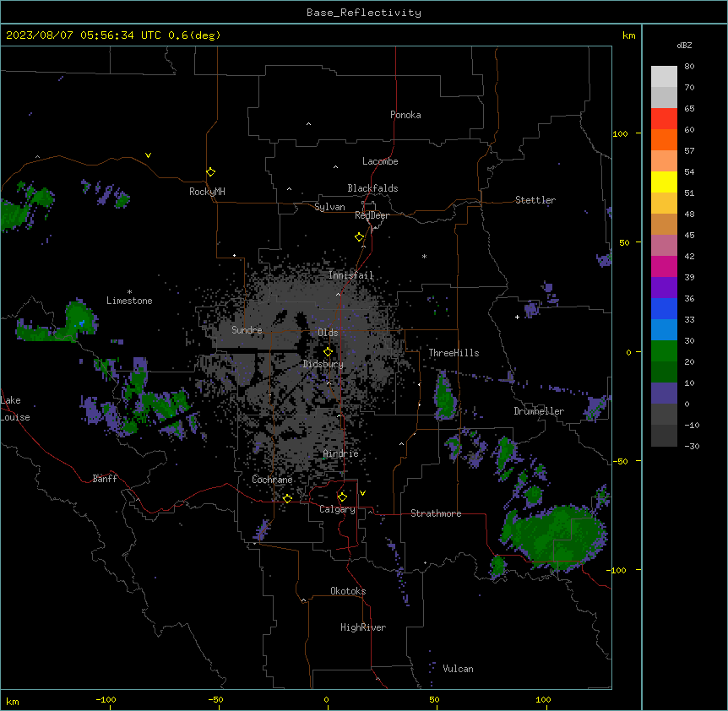Select the caret marker west of Sylvan
The width and height of the screenshot is (728, 711).
point(289,189)
